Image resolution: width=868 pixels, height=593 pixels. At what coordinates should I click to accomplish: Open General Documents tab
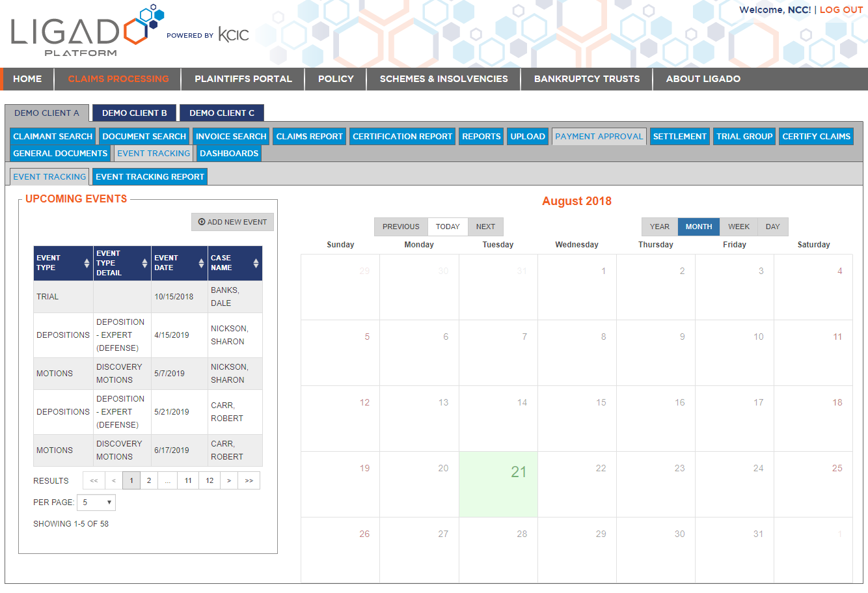pyautogui.click(x=61, y=153)
